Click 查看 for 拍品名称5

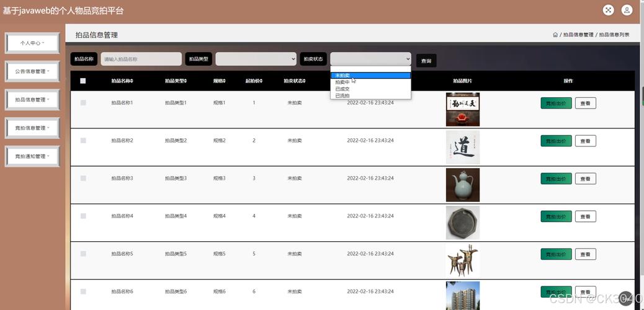pyautogui.click(x=585, y=254)
